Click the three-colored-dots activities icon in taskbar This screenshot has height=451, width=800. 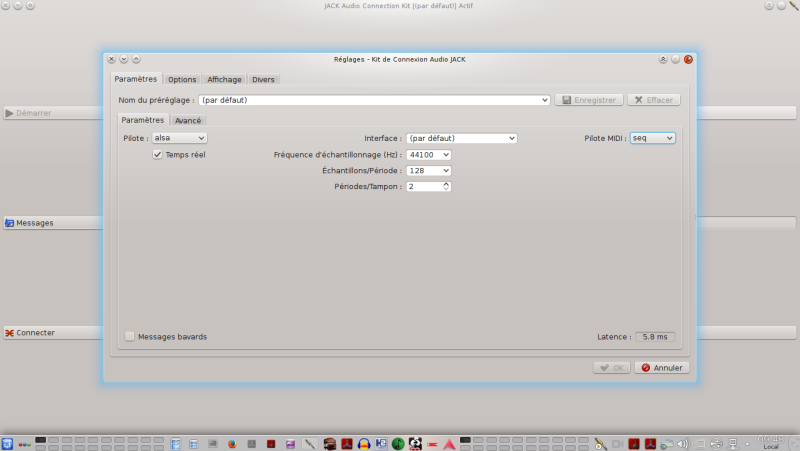pyautogui.click(x=24, y=444)
